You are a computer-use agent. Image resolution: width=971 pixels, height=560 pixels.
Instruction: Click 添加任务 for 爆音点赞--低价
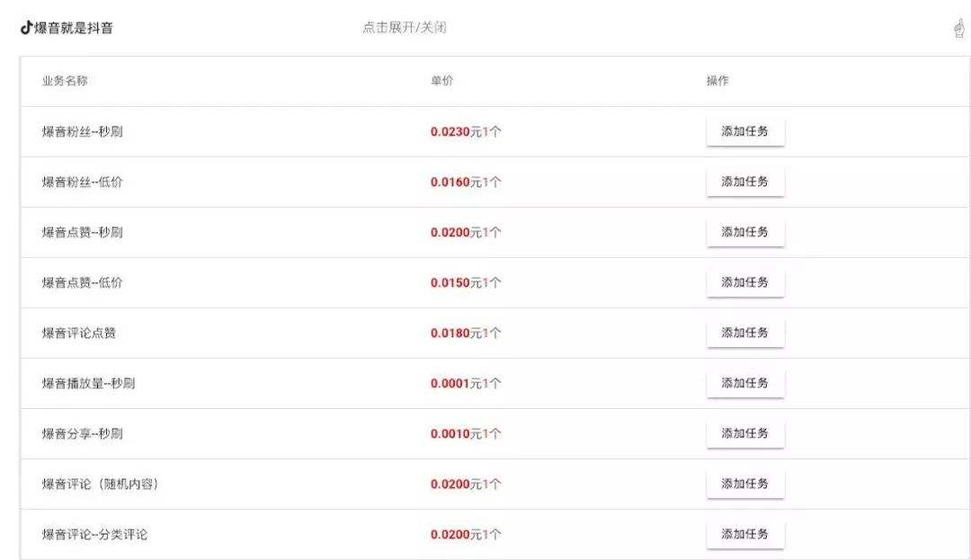[745, 281]
